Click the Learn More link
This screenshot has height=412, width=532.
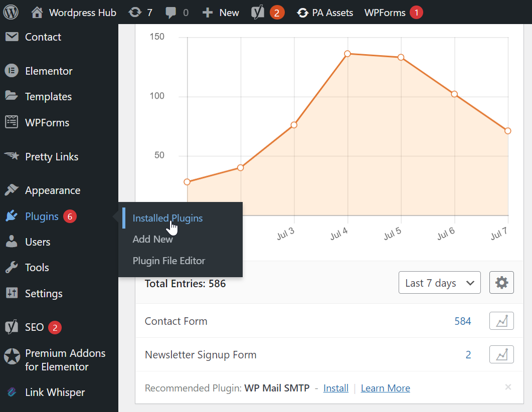click(386, 388)
